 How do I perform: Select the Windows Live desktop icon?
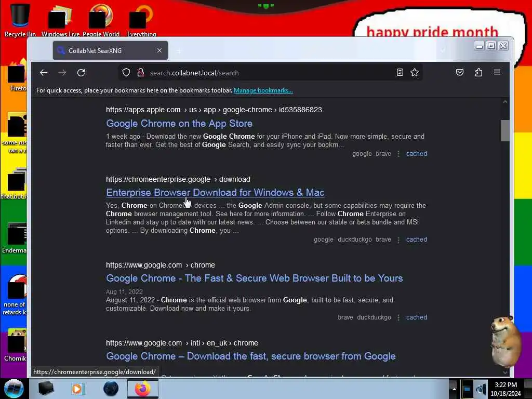60,20
